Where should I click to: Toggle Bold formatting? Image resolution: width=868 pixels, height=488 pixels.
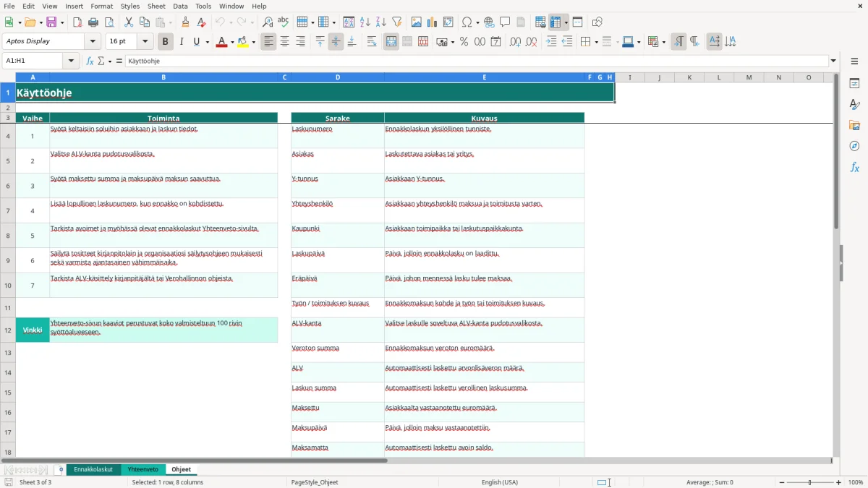pos(165,42)
